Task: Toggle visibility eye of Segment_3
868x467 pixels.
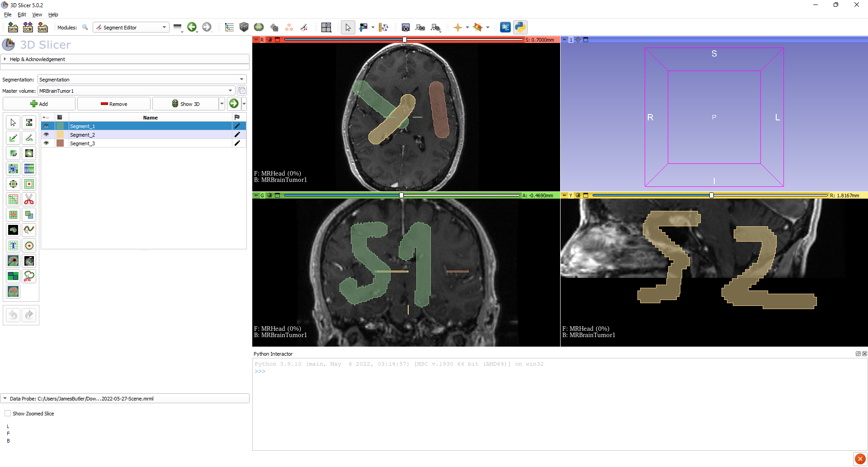Action: coord(46,143)
